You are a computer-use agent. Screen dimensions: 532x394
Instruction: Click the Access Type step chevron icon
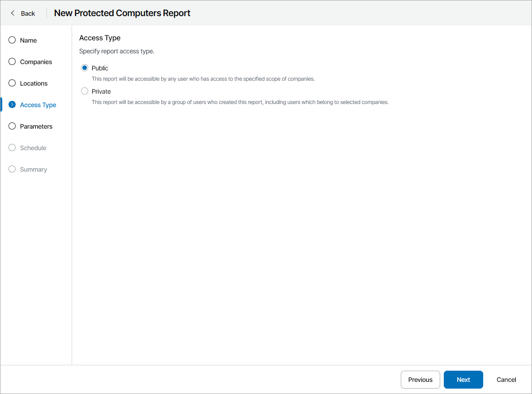point(12,105)
